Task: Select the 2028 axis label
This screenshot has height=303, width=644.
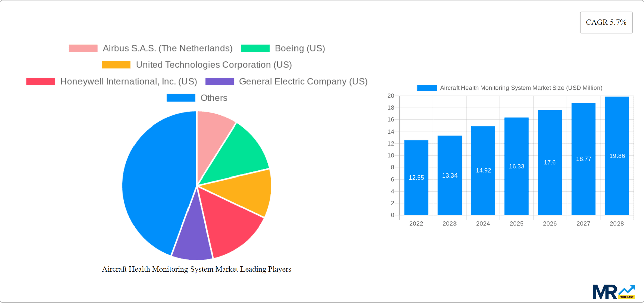Action: point(617,223)
